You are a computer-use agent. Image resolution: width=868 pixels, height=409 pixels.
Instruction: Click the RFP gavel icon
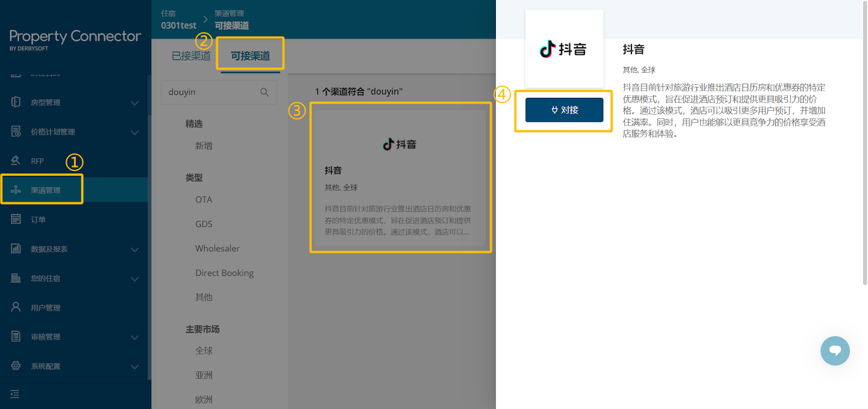click(16, 161)
